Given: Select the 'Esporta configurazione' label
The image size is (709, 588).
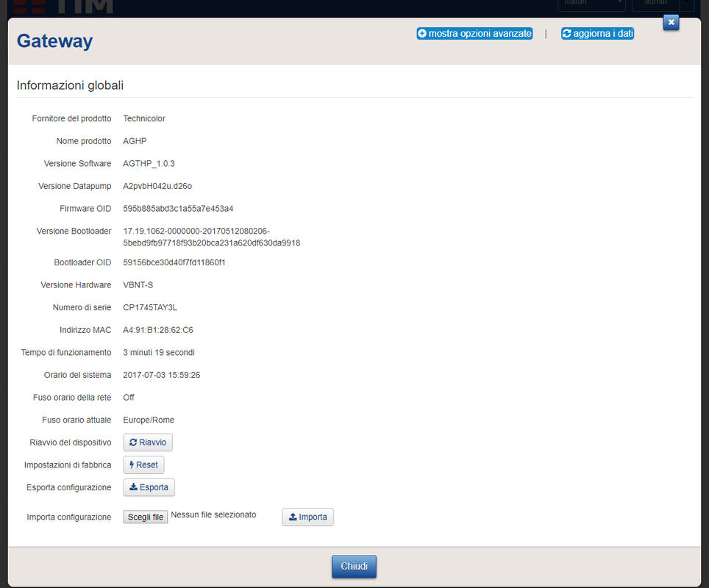Looking at the screenshot, I should pos(68,487).
